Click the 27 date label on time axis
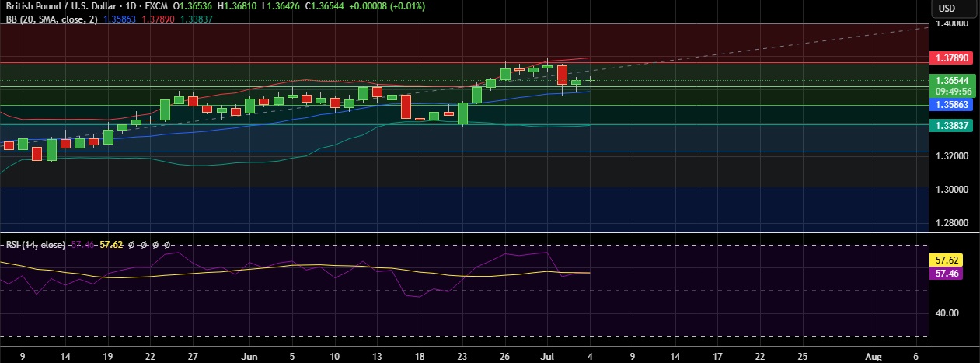 (192, 355)
